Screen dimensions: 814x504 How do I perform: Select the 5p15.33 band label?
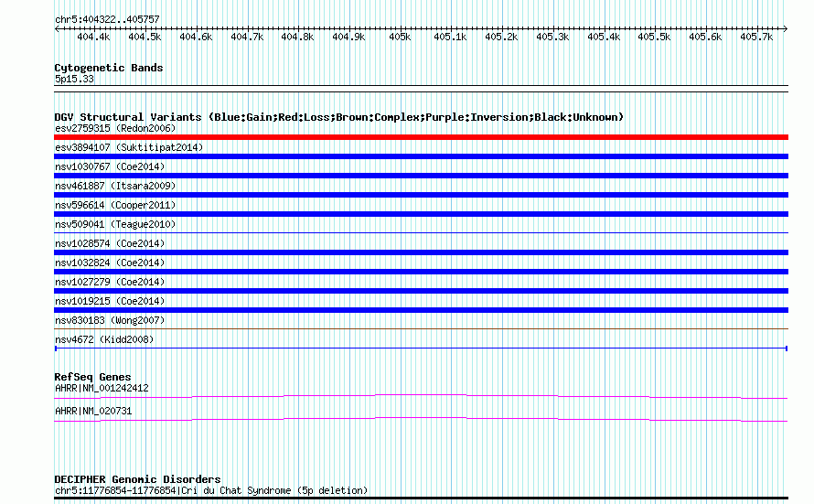pos(74,79)
